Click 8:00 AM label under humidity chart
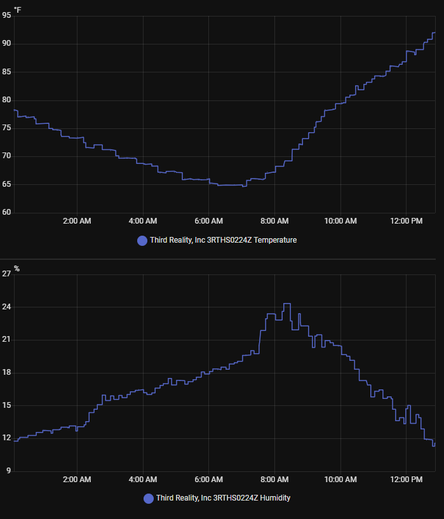Screen dimensions: 444x519 (x=274, y=479)
